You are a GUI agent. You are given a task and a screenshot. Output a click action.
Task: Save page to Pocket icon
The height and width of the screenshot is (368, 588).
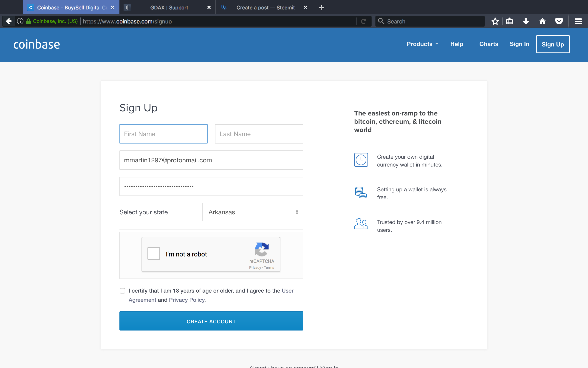coord(559,21)
